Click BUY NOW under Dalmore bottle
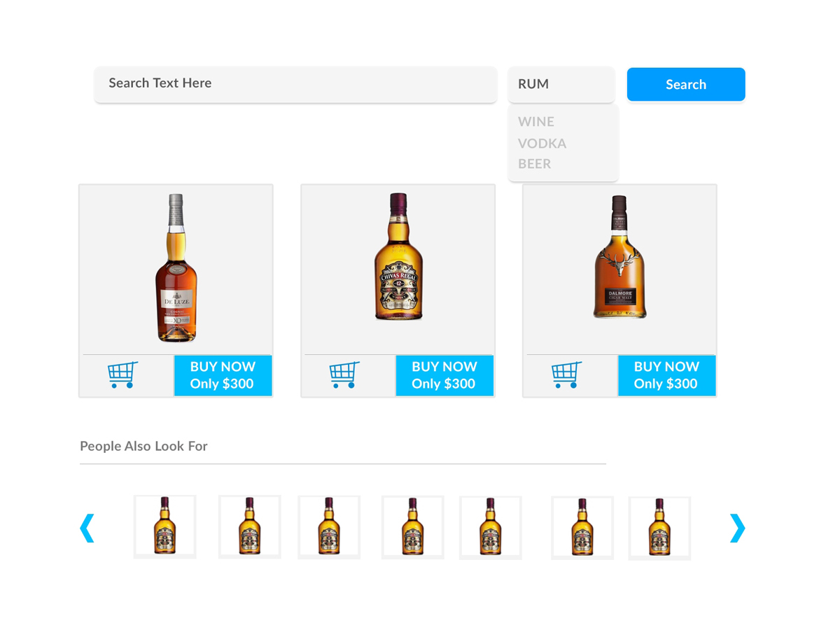 [x=666, y=375]
